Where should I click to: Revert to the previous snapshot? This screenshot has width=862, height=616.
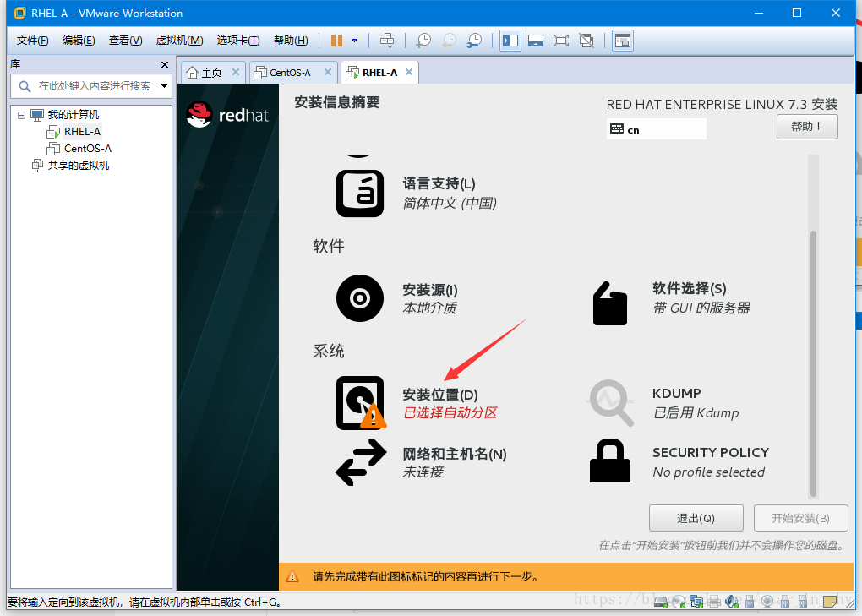coord(449,40)
